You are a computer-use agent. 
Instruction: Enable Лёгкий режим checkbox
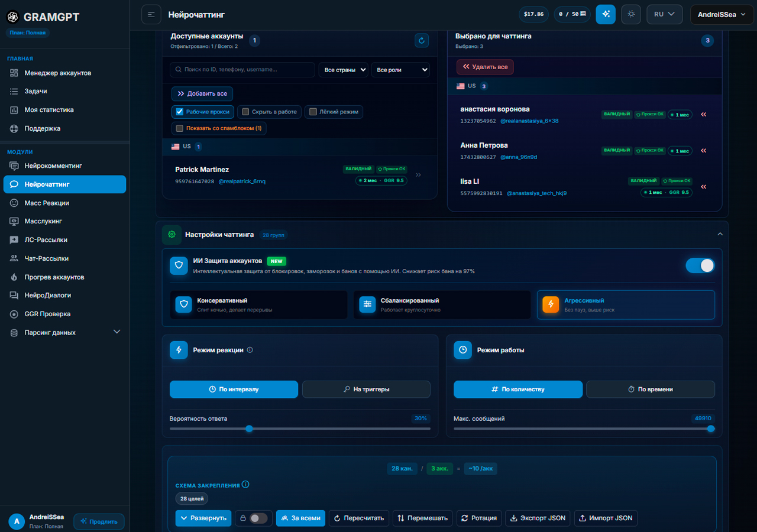coord(313,111)
